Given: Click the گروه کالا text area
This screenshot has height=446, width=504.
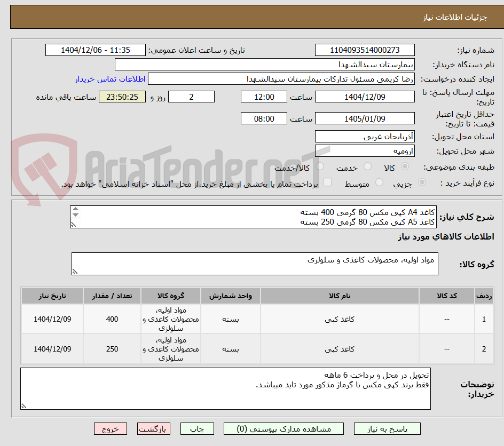Looking at the screenshot, I should pos(255,264).
